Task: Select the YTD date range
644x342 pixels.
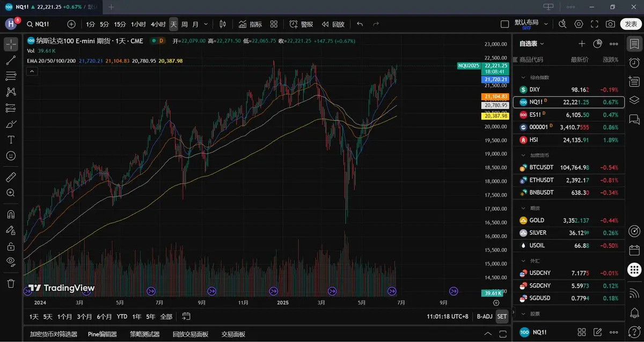Action: [122, 316]
